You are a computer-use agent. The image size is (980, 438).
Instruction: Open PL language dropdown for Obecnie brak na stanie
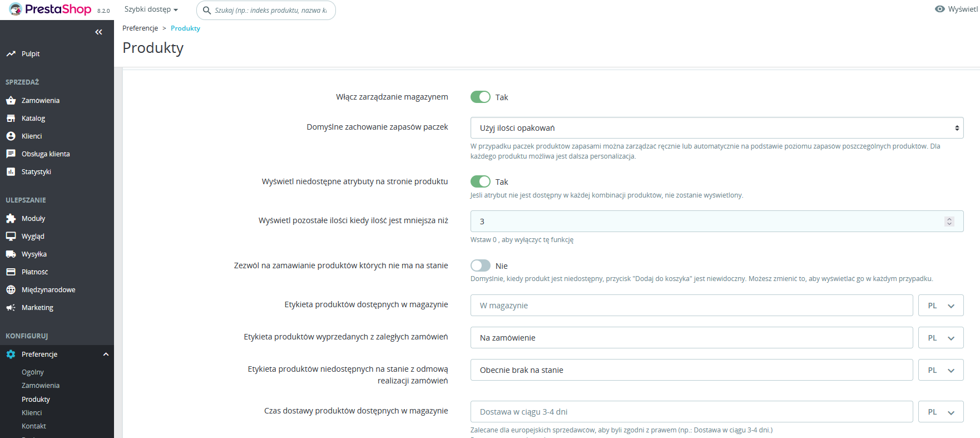(941, 370)
